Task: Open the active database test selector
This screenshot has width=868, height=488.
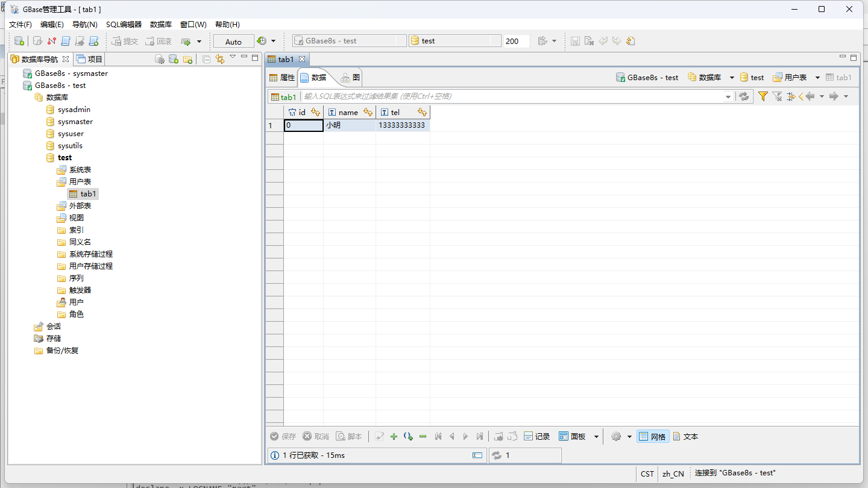Action: 455,41
